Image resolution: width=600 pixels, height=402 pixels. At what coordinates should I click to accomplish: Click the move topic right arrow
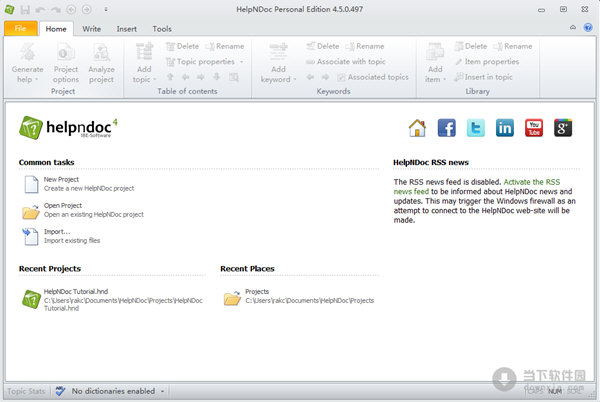pos(201,77)
